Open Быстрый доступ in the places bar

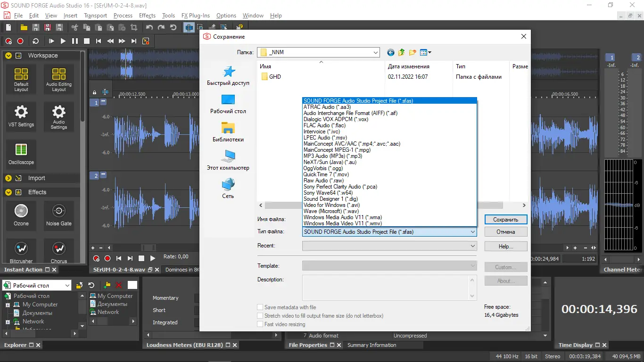(x=228, y=76)
